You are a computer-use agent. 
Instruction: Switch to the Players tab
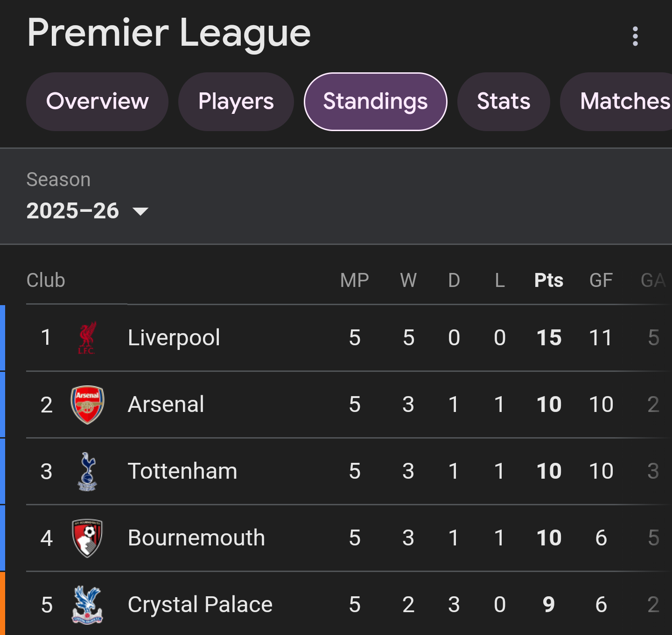(x=236, y=102)
